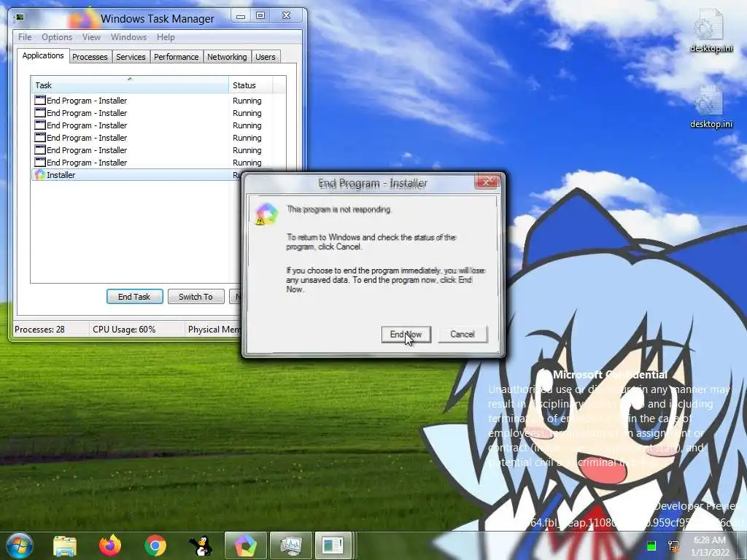
Task: Switch to the Networking tab
Action: 227,57
